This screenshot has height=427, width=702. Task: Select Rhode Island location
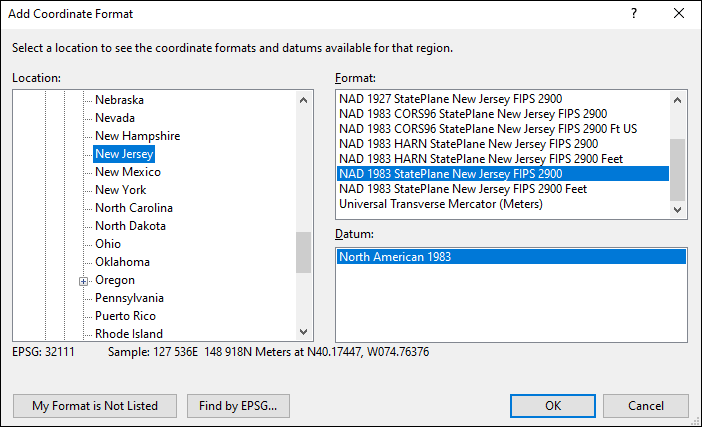tap(128, 333)
